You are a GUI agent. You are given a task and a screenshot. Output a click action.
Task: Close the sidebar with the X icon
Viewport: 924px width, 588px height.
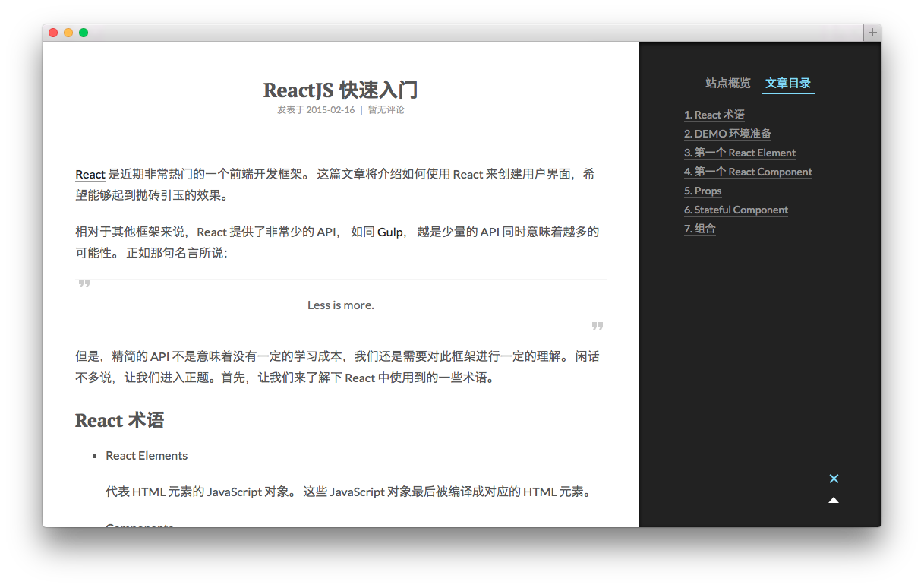pyautogui.click(x=834, y=479)
